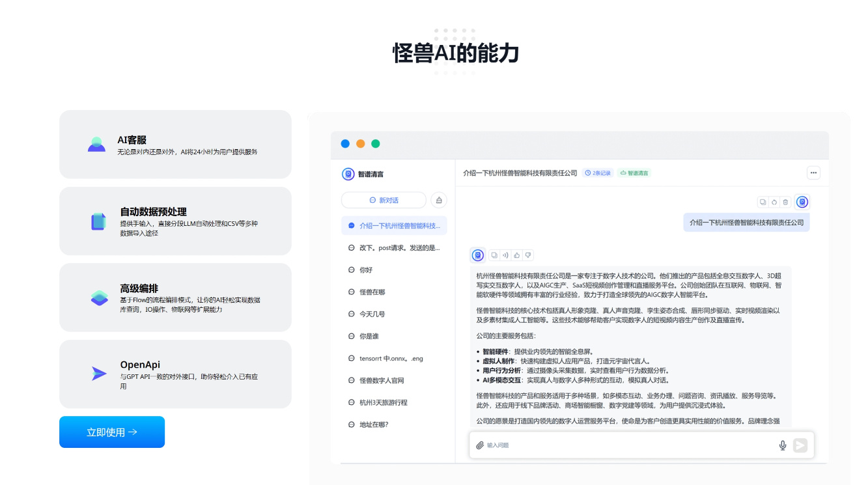Click the 智谱清言 sidebar title text
The image size is (868, 485).
click(x=371, y=174)
